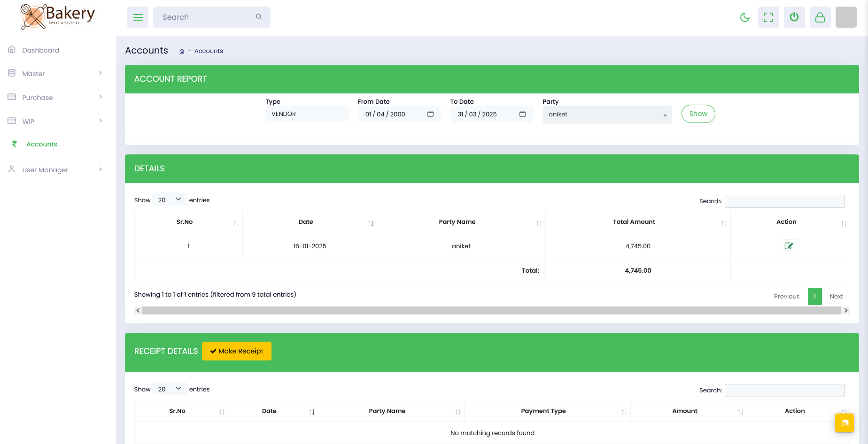
Task: Open Dashboard from the sidebar
Action: pos(40,50)
